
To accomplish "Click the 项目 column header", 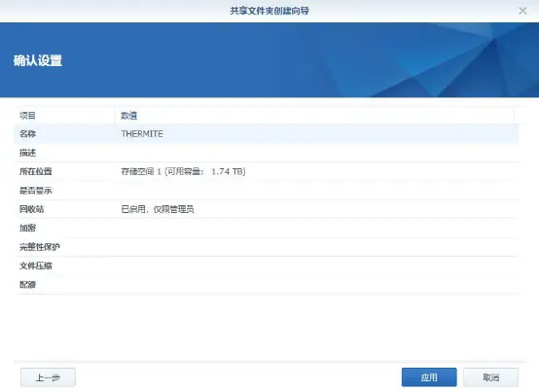I will tap(64, 116).
